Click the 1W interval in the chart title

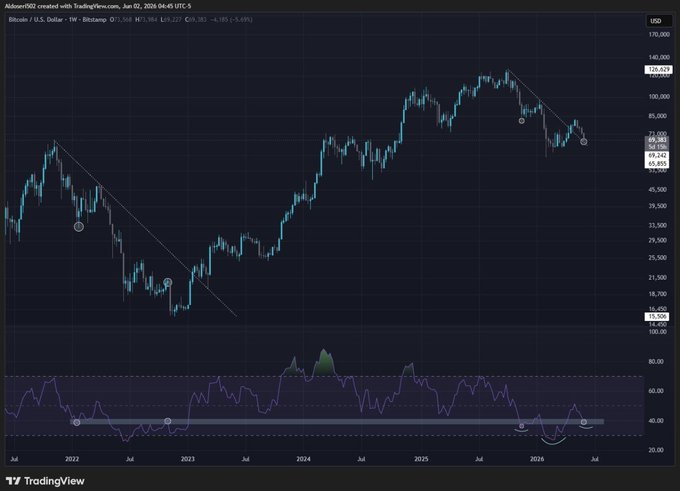(72, 20)
